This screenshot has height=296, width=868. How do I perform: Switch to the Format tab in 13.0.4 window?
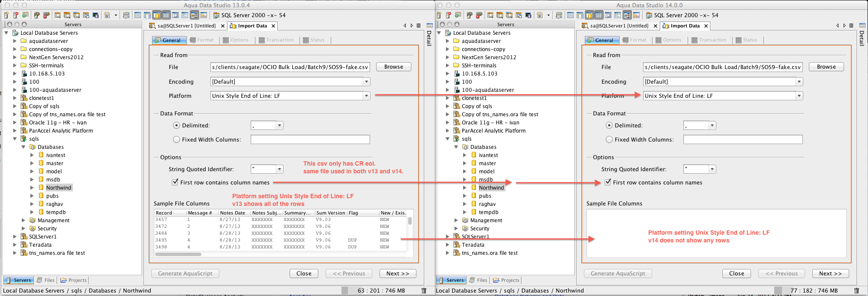coord(202,40)
